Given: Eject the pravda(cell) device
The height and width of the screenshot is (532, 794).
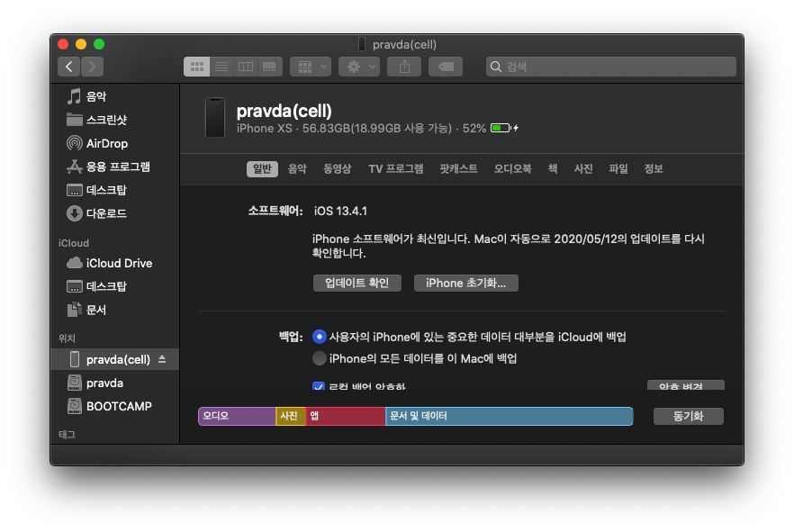Looking at the screenshot, I should [x=162, y=359].
